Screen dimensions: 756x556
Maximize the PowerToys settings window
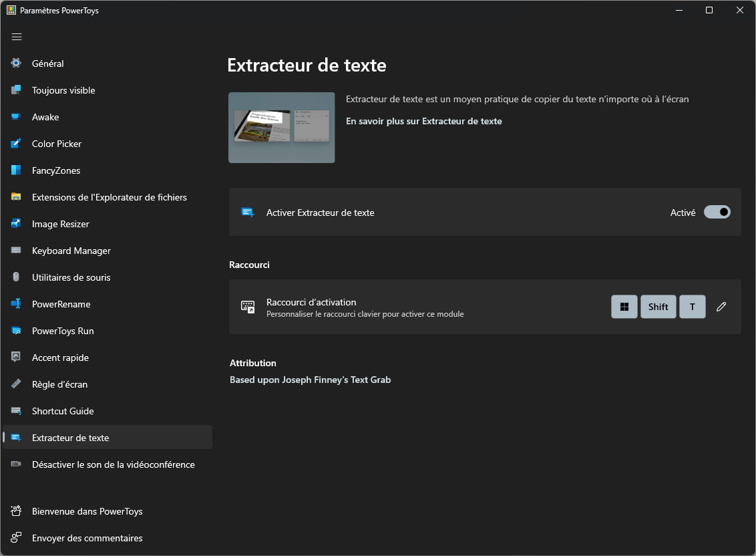709,10
